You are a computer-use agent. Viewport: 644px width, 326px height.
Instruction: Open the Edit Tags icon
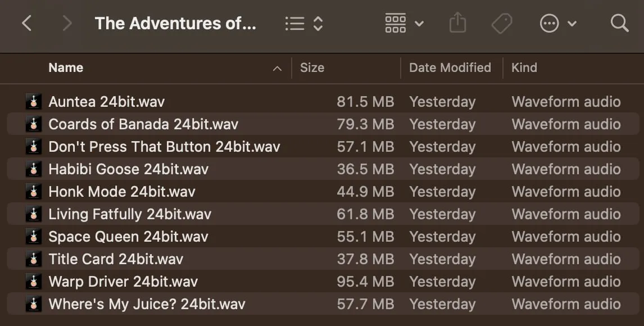pos(502,24)
